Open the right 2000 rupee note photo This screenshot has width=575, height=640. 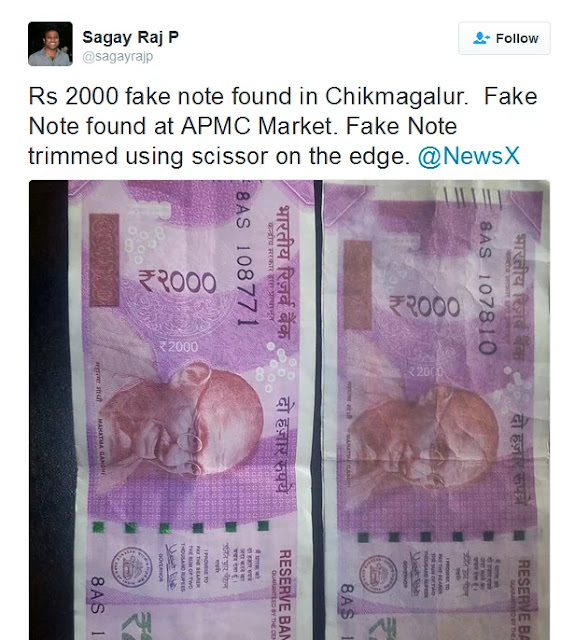click(436, 410)
